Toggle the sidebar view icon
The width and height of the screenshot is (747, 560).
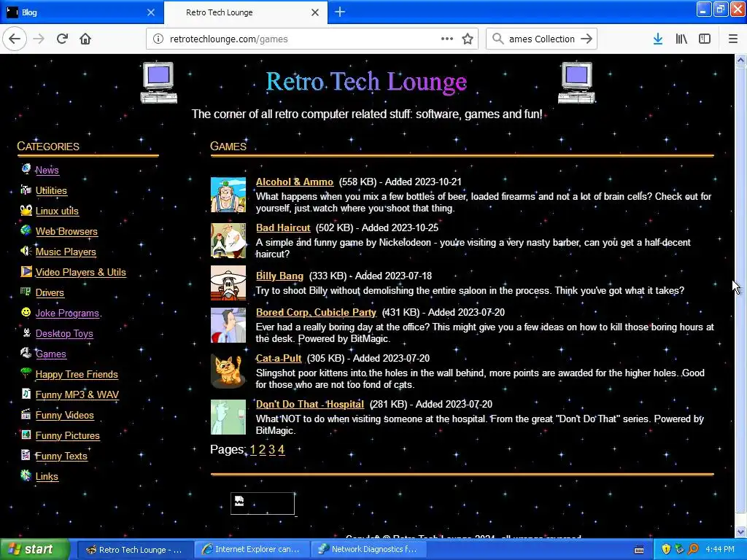click(x=705, y=39)
